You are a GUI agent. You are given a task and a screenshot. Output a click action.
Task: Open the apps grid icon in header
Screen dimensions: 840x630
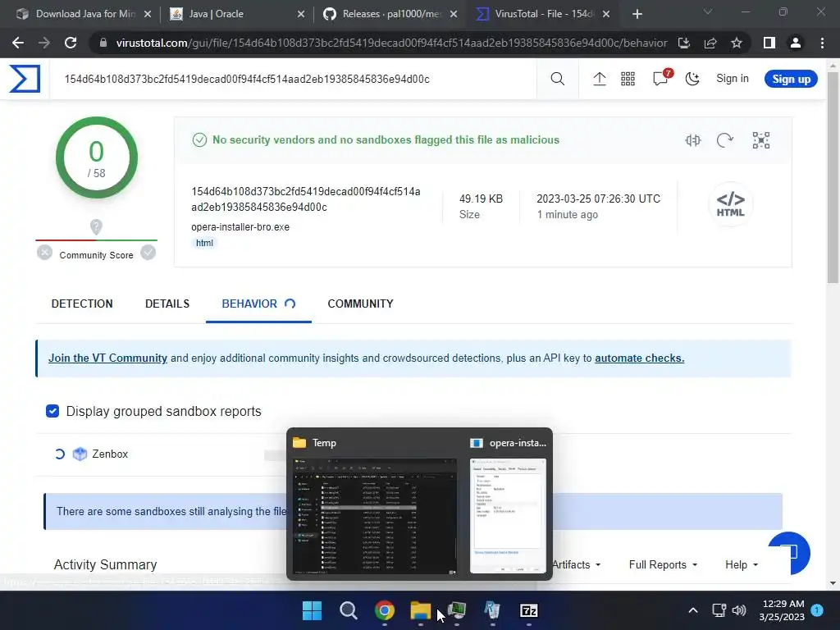tap(628, 80)
